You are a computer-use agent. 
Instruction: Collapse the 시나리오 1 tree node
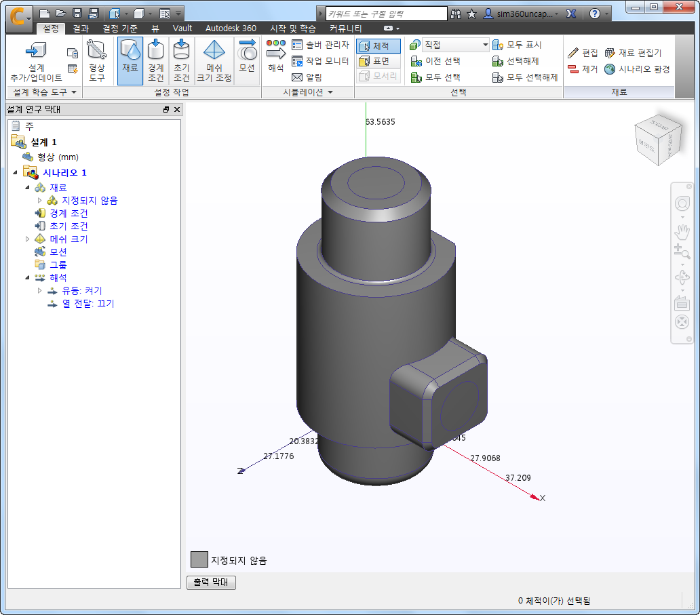(15, 172)
